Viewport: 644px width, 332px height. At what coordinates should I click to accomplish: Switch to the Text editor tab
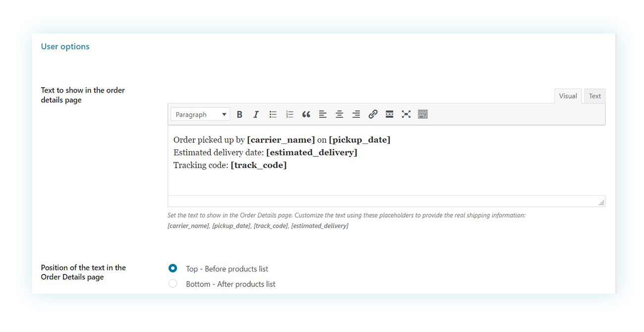pyautogui.click(x=594, y=96)
